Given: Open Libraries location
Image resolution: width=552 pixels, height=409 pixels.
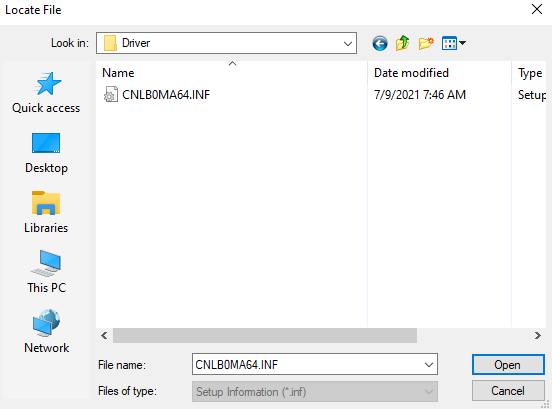Looking at the screenshot, I should [46, 213].
